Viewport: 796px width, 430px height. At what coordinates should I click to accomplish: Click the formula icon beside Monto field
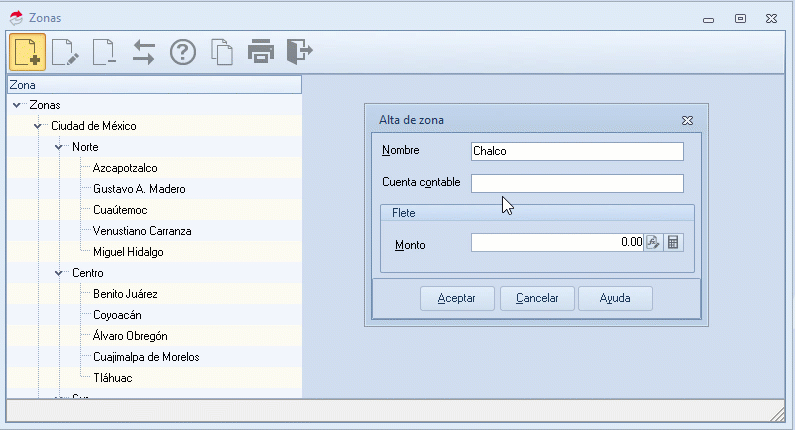653,242
